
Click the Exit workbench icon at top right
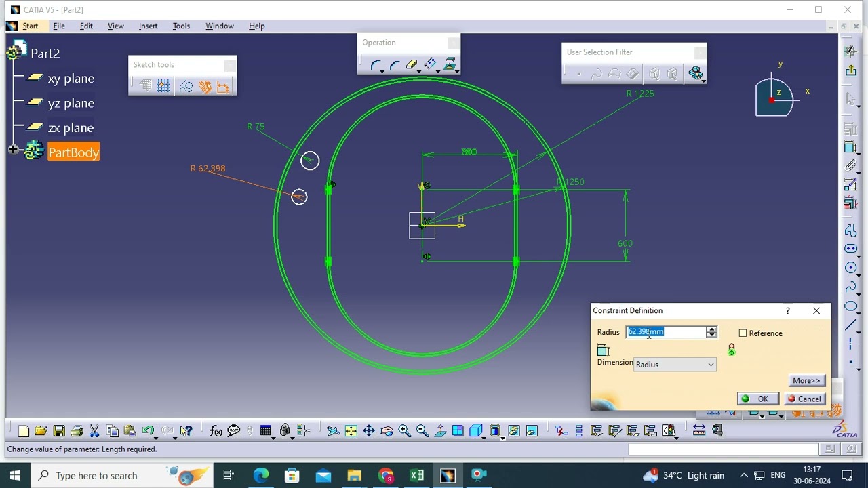point(851,70)
